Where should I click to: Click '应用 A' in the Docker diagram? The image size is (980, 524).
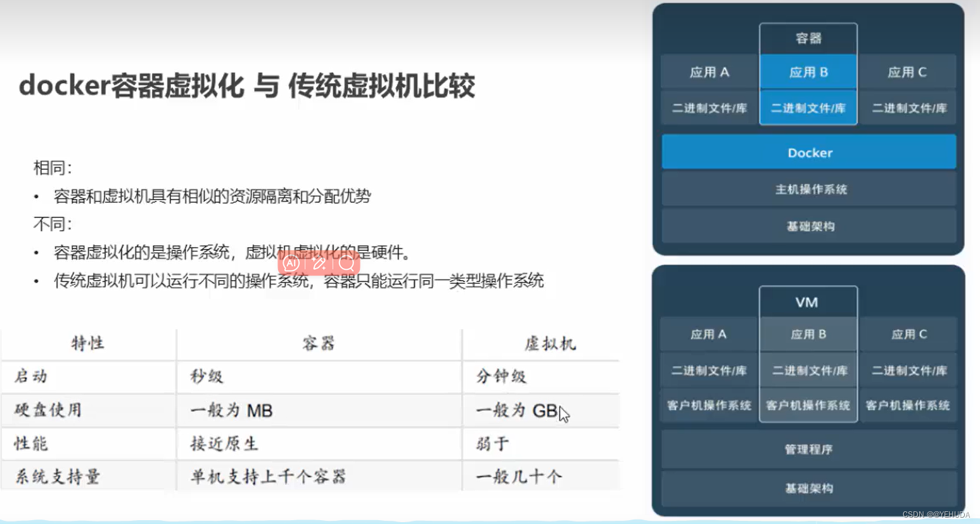pos(710,72)
